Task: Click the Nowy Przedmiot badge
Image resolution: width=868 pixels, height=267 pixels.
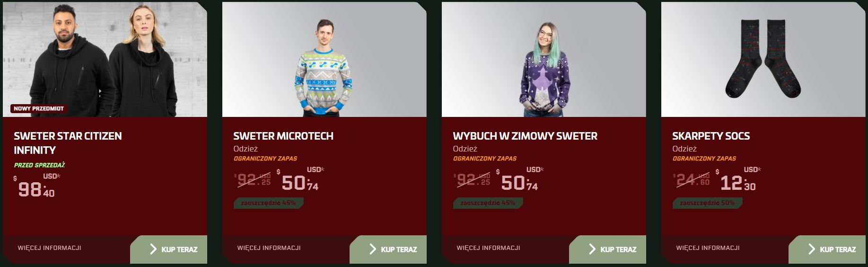Action: (x=39, y=108)
